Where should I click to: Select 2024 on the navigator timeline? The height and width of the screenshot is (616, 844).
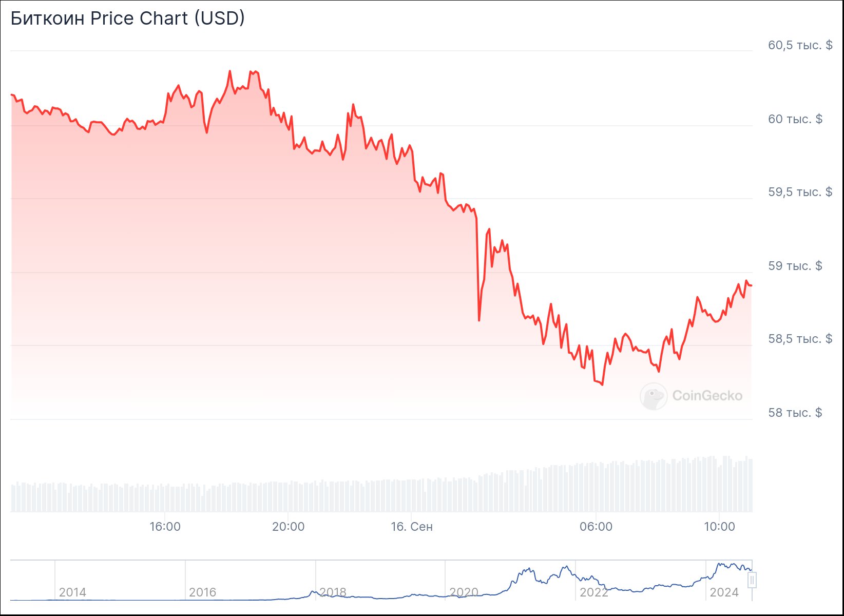tap(723, 592)
